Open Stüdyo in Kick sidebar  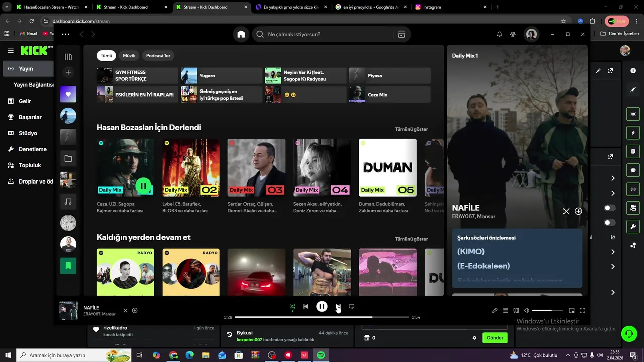coord(28,133)
